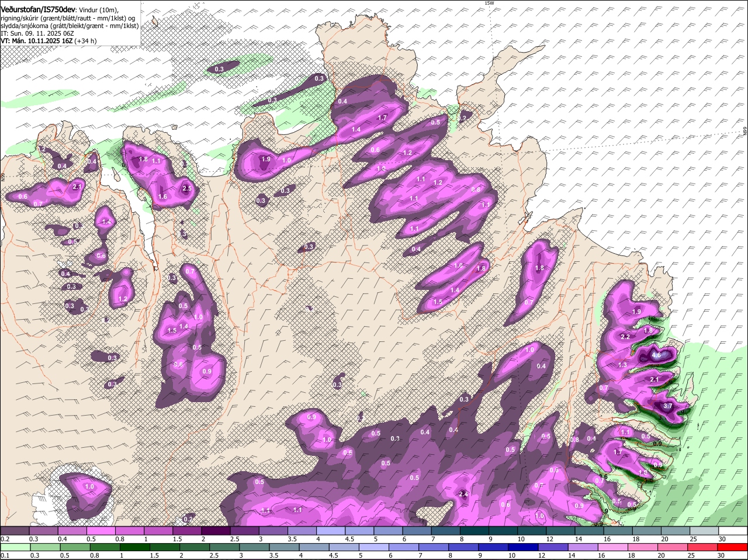Pick the white swatch after 30, top legend row

click(x=733, y=531)
